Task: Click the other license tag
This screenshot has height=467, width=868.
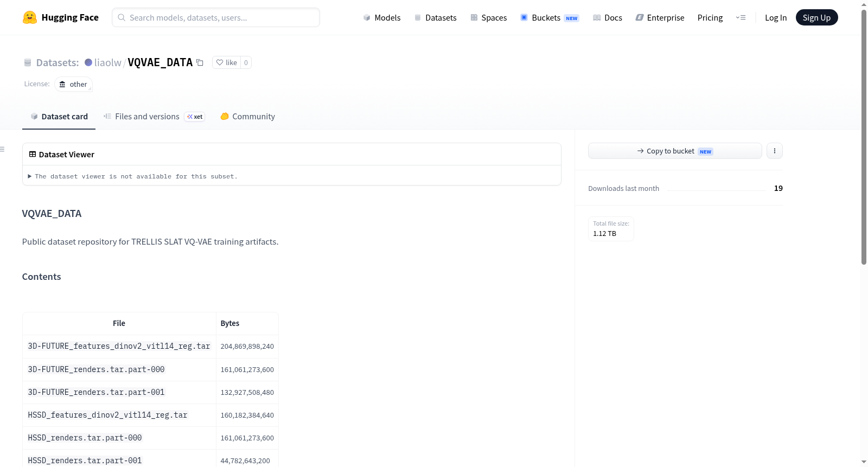Action: pos(73,84)
